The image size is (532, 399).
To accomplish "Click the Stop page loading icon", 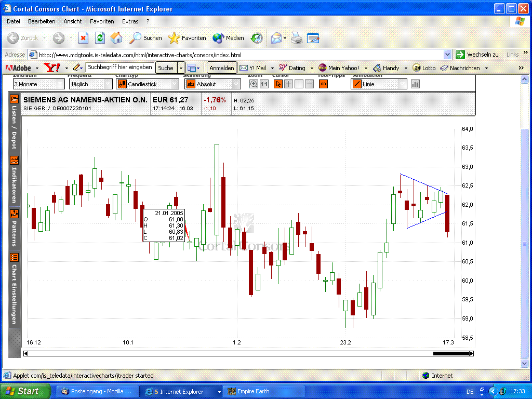I will 83,38.
